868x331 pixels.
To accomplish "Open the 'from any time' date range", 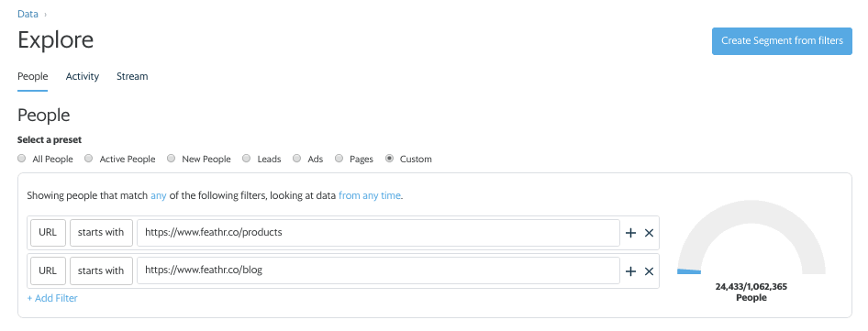I will click(369, 195).
